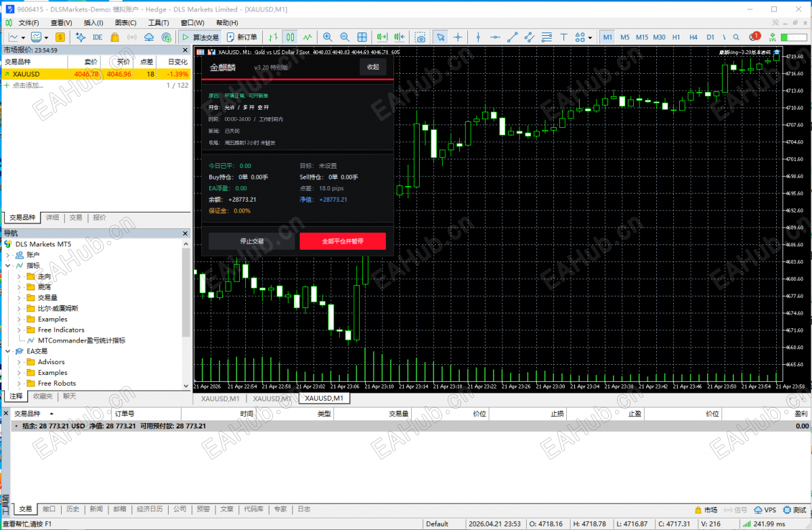Expand the 账户 node in Navigator

(7, 255)
